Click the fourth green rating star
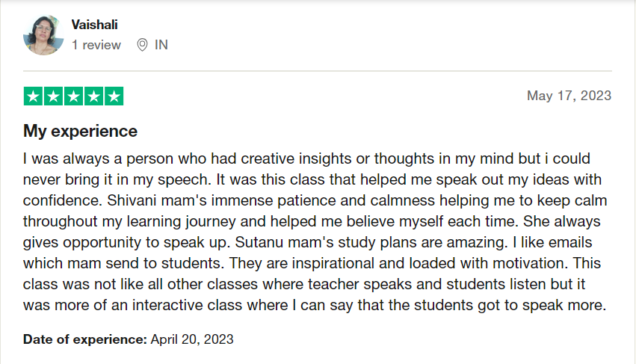This screenshot has width=636, height=364. pos(93,96)
